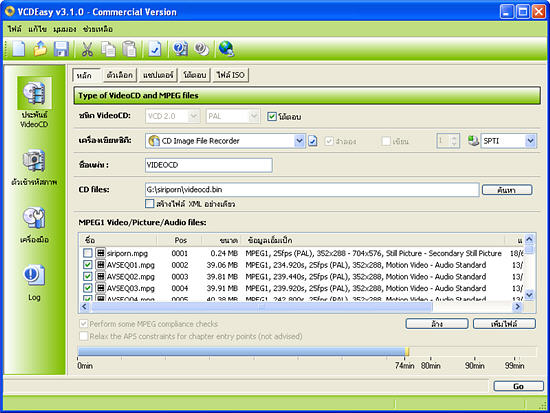
Task: Toggle the simulate checkbox by recorder
Action: (329, 141)
